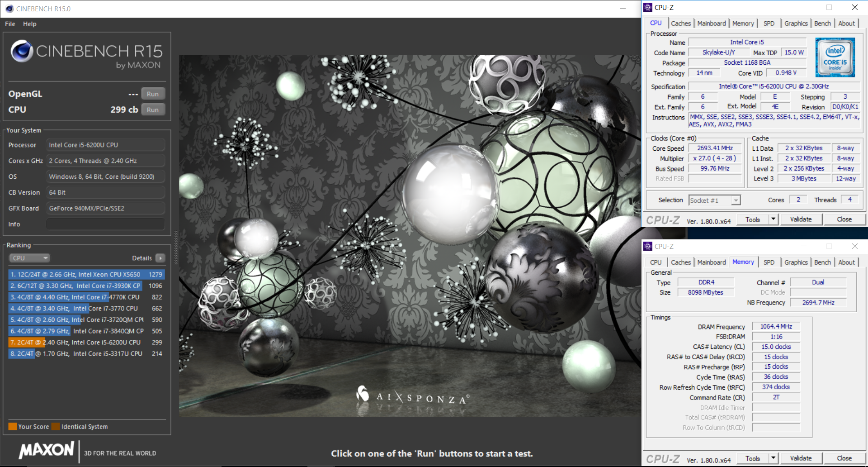This screenshot has height=467, width=868.
Task: Select ranking row Core i7-3930K
Action: coord(86,286)
